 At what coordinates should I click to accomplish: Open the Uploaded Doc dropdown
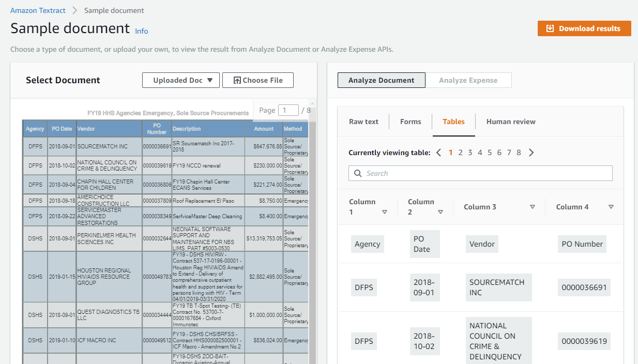[x=180, y=80]
